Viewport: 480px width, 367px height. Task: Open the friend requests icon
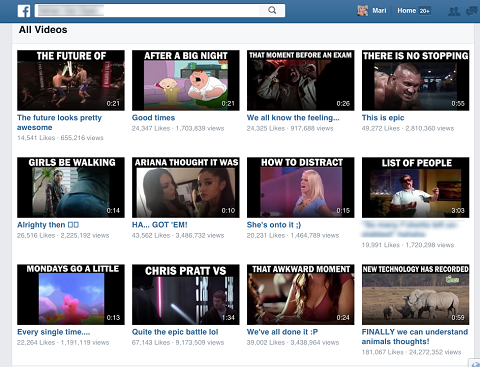(x=454, y=11)
